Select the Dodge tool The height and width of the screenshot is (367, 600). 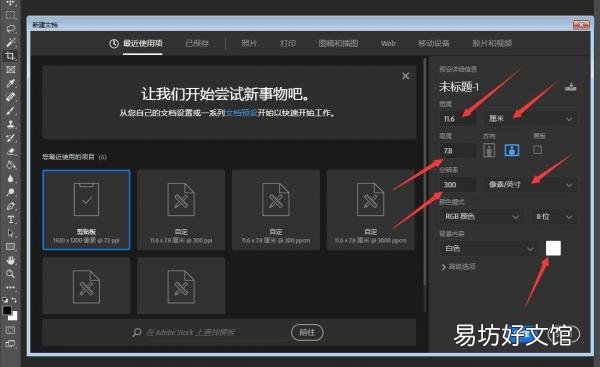tap(10, 192)
